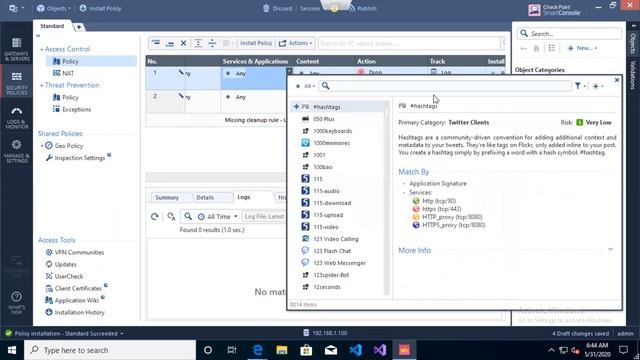Click add rule below icon
The width and height of the screenshot is (640, 360).
(x=170, y=43)
